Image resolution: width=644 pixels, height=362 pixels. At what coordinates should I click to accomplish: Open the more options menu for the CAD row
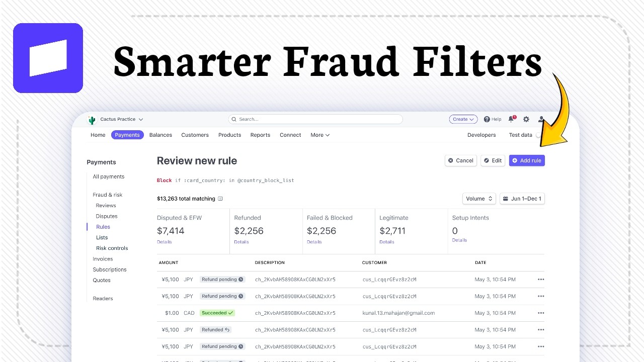tap(541, 313)
